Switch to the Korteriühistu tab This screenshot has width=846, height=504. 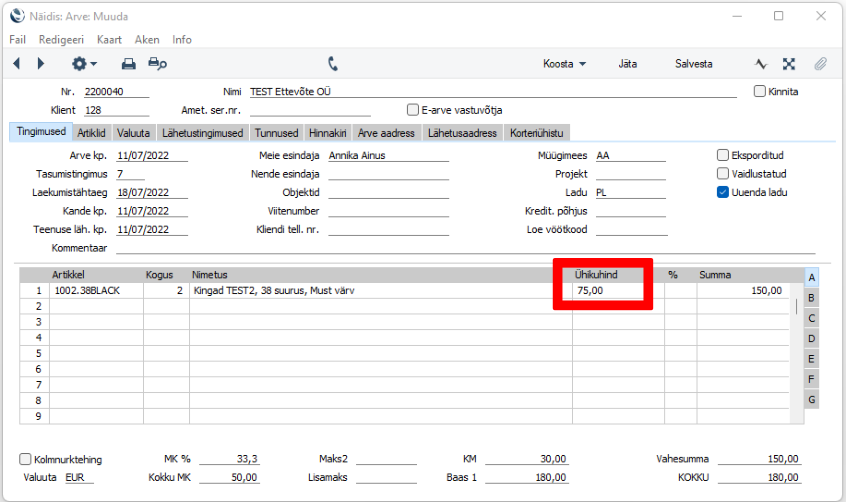click(537, 133)
